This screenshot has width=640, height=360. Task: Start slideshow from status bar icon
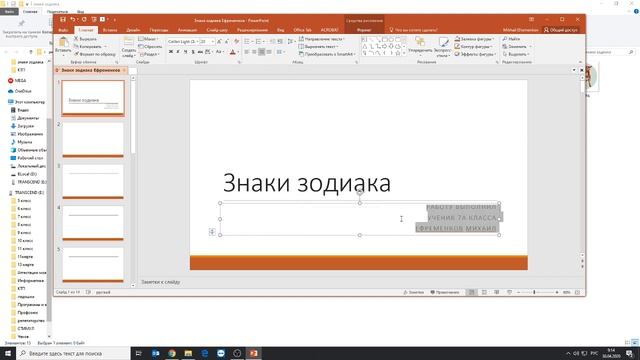point(509,292)
